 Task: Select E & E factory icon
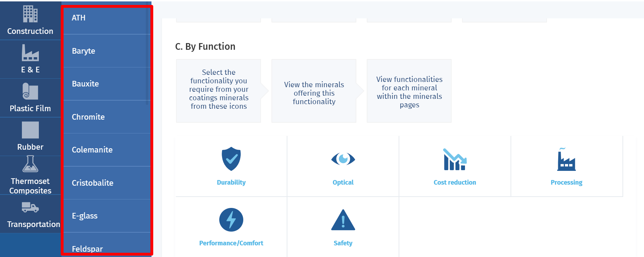30,53
